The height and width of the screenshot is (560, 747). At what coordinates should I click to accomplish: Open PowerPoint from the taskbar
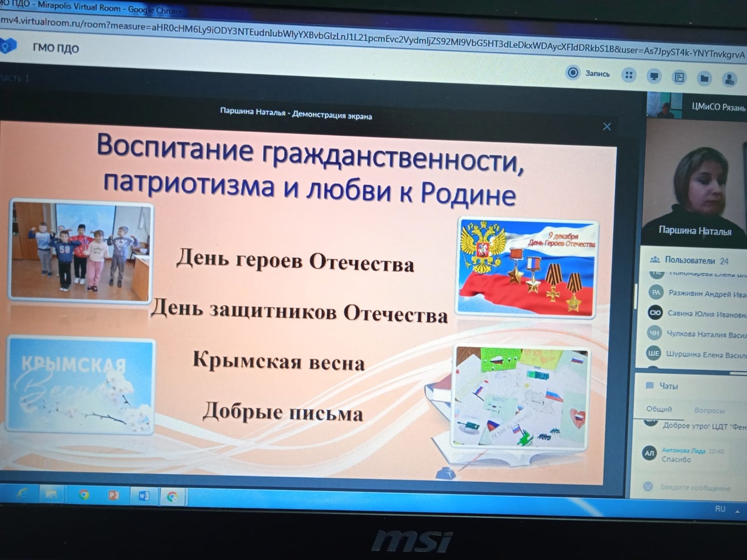pos(114,495)
